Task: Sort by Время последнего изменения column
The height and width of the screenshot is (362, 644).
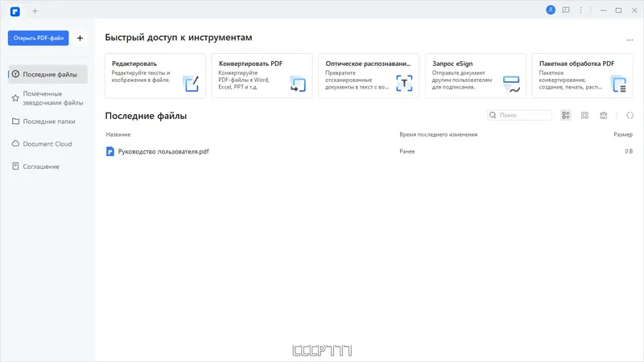Action: click(x=438, y=134)
